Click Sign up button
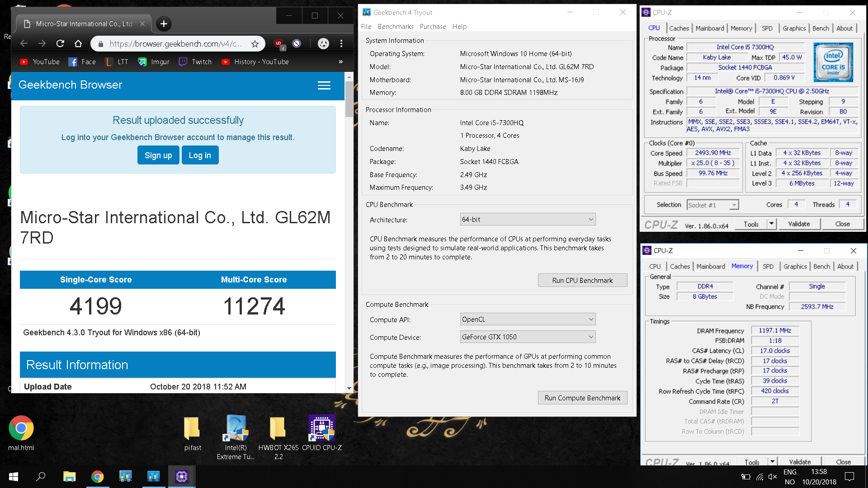The image size is (868, 488). click(158, 155)
